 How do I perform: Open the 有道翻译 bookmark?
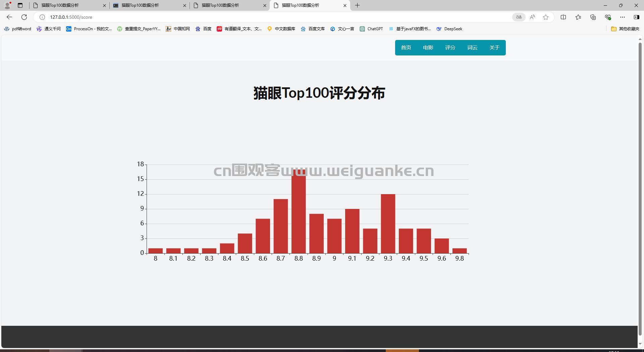(239, 29)
